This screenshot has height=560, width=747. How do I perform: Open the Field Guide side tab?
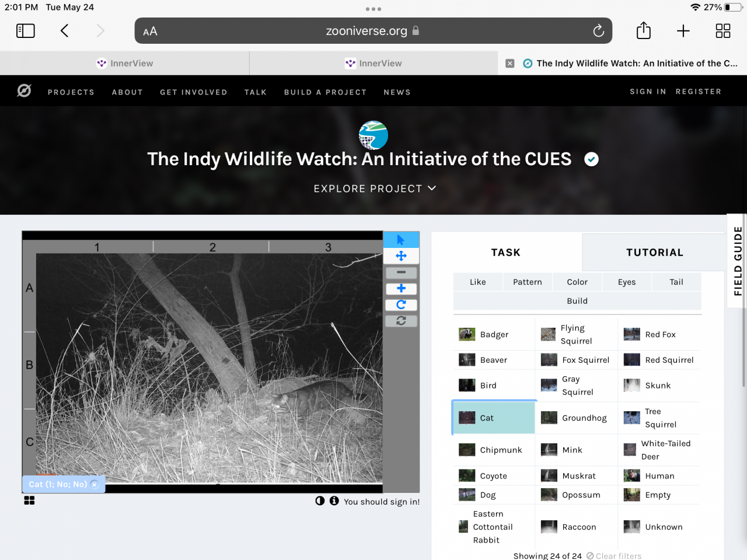(738, 261)
